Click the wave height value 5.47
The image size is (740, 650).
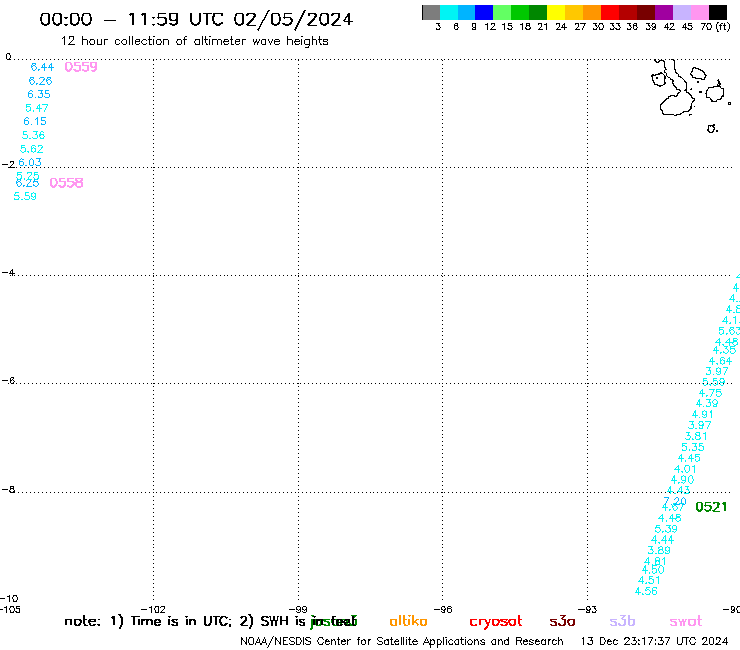[x=37, y=108]
